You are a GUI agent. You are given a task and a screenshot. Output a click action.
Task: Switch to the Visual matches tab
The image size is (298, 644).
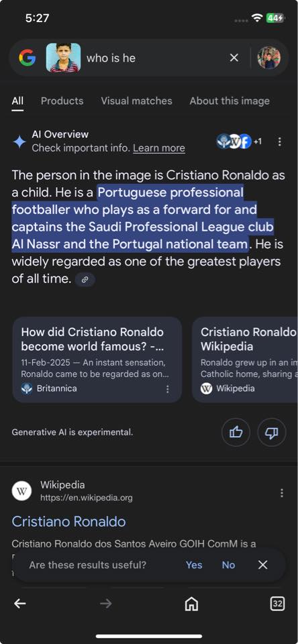[136, 101]
